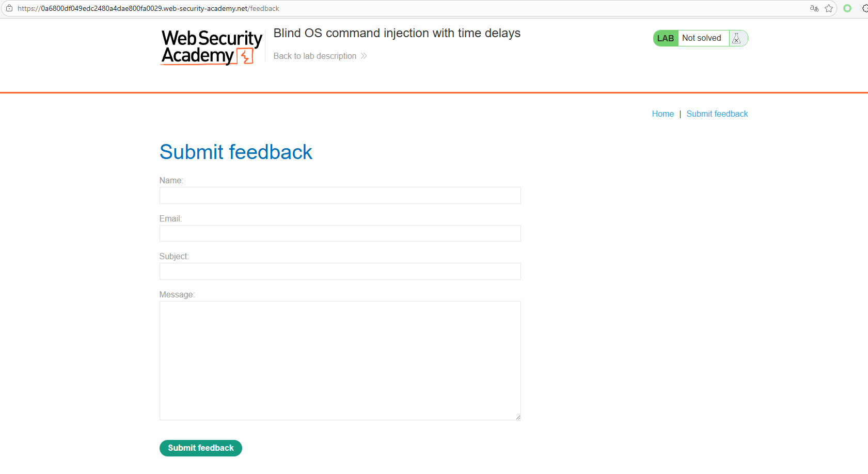This screenshot has width=868, height=474.
Task: Bookmark this page with the star icon
Action: [x=829, y=8]
